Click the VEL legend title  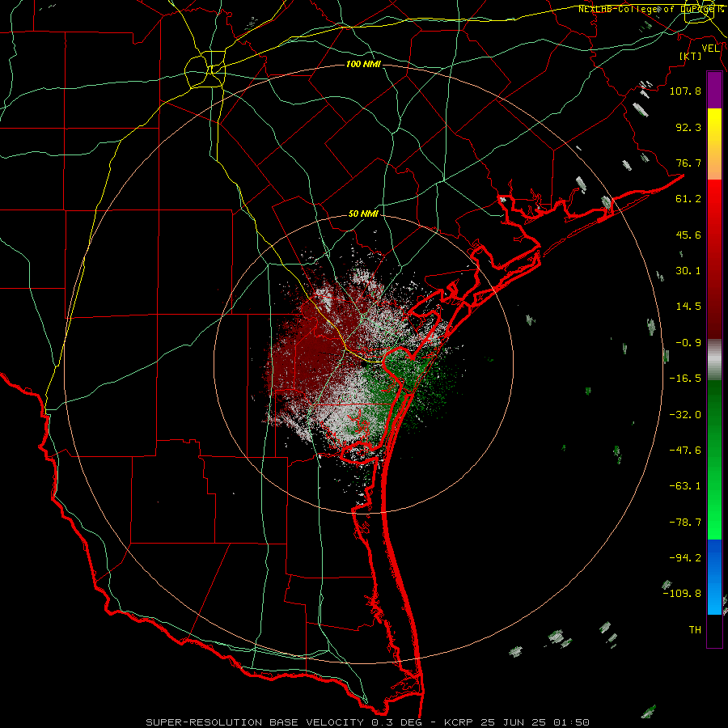(710, 49)
